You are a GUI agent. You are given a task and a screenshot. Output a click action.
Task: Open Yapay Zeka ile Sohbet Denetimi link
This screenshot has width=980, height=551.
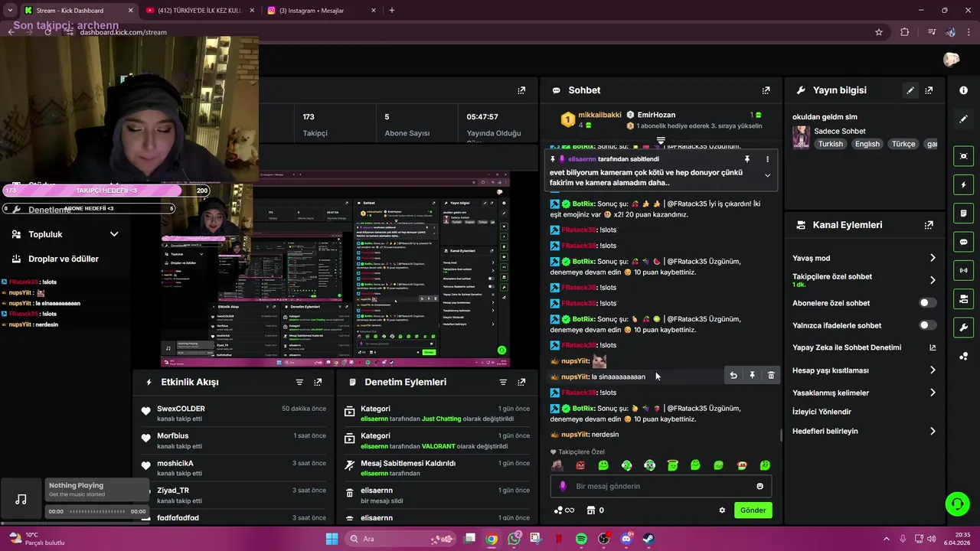tap(864, 347)
